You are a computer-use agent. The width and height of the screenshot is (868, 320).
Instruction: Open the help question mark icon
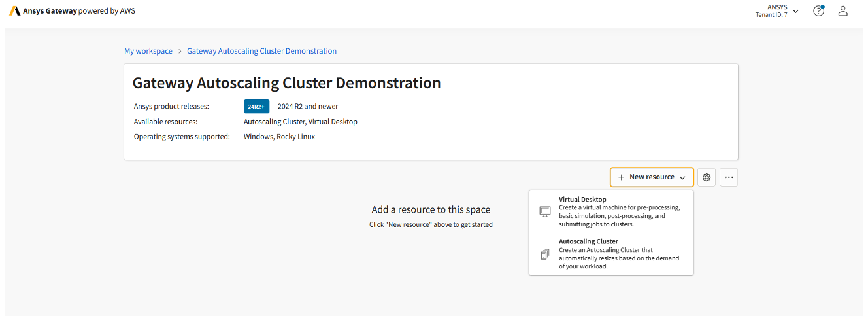coord(818,10)
